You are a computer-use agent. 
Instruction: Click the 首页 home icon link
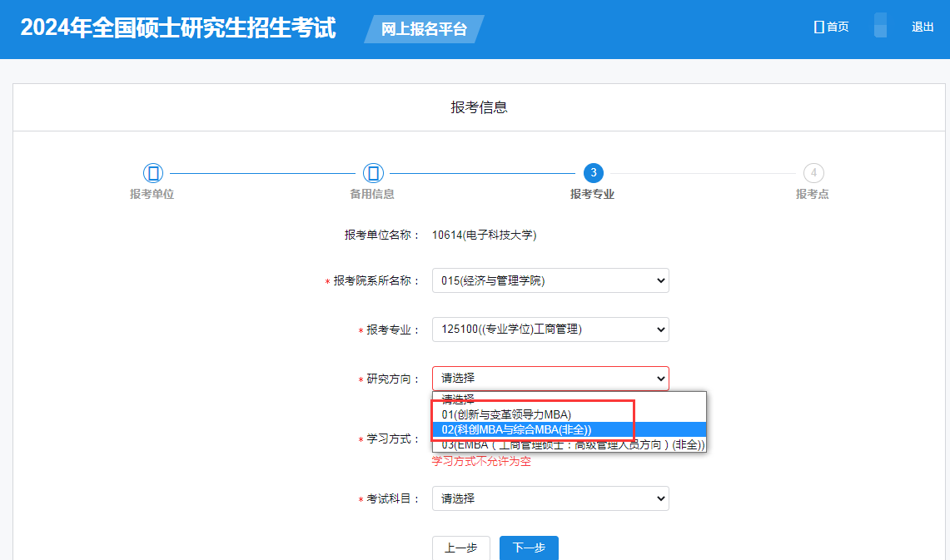(831, 27)
